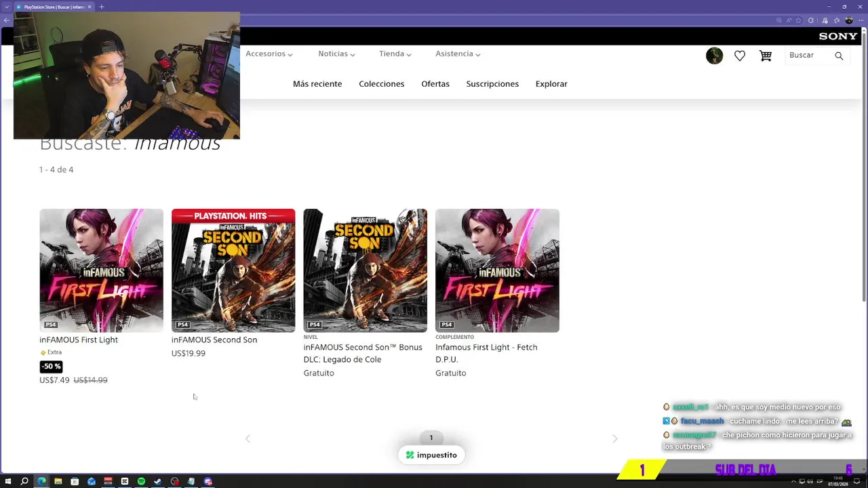868x488 pixels.
Task: Click the inFAMOUS First Light title link
Action: coord(79,340)
